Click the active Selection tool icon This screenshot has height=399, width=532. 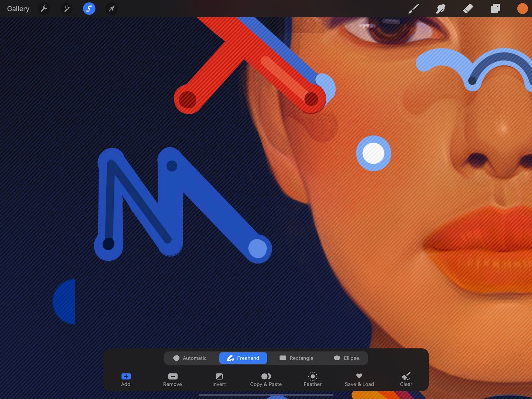pyautogui.click(x=89, y=8)
